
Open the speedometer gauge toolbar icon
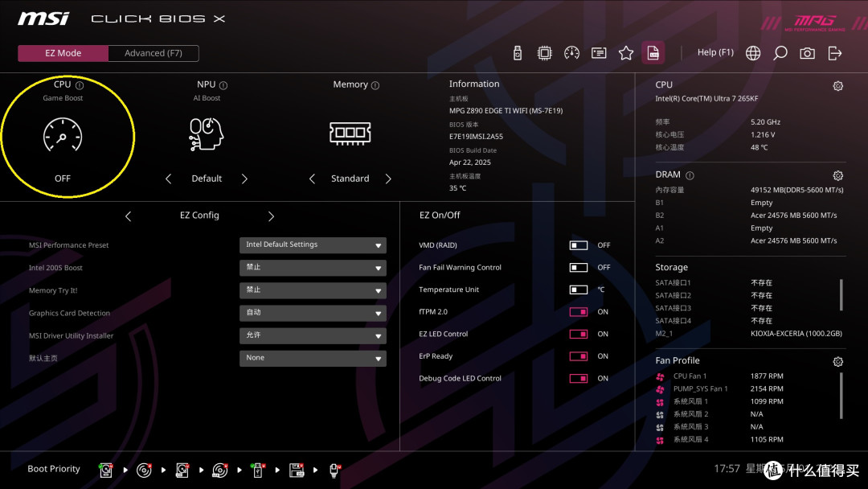click(572, 53)
